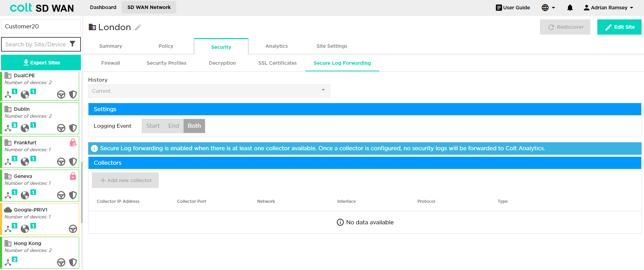The height and width of the screenshot is (270, 644).
Task: Click the Geneva red lock icon
Action: (73, 176)
